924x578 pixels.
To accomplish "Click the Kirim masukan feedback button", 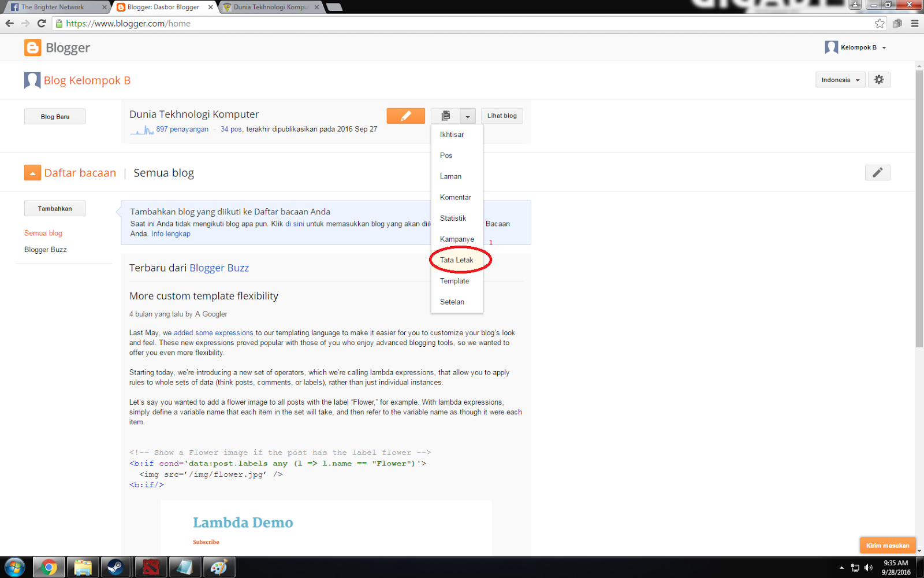I will [x=888, y=545].
